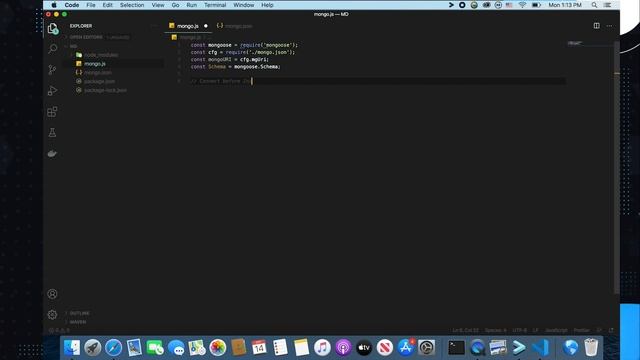Open Wi-Fi status in menu bar

(522, 5)
